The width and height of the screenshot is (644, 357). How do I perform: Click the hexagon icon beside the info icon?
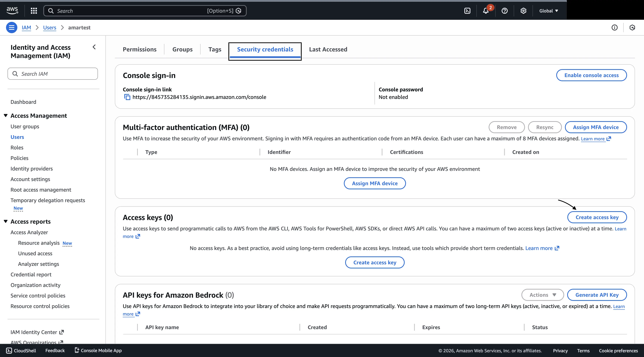[632, 28]
